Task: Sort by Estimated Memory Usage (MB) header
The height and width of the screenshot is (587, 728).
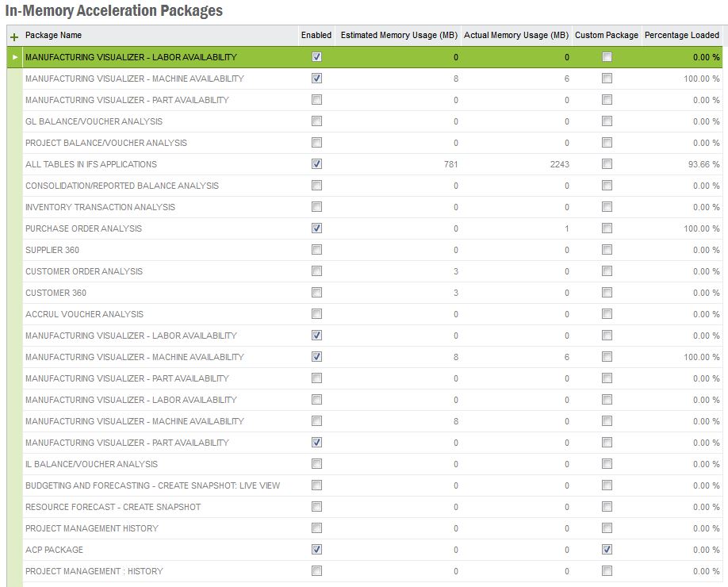Action: coord(399,36)
